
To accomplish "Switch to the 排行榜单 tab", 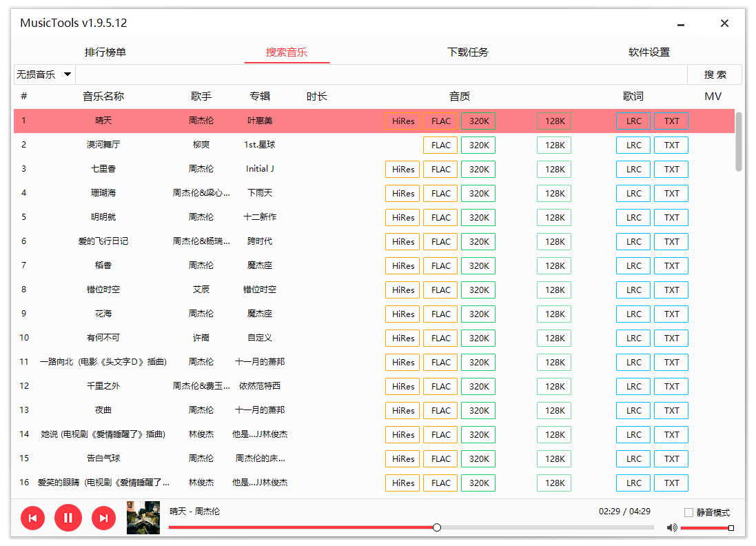I will pyautogui.click(x=105, y=52).
